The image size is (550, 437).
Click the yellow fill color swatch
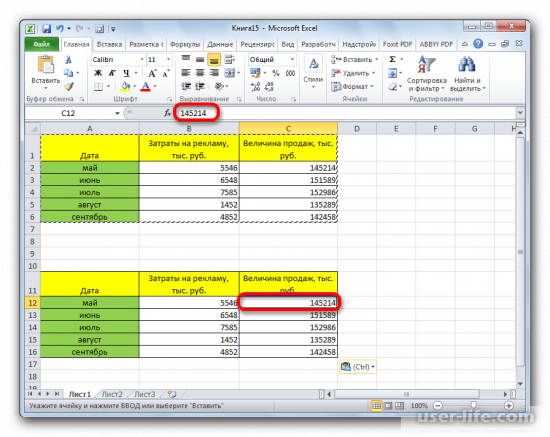(125, 86)
